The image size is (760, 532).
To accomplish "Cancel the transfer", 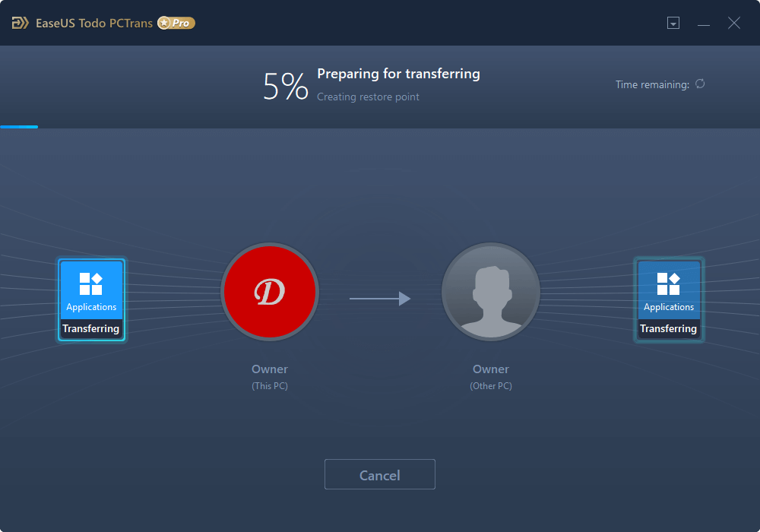I will [380, 474].
